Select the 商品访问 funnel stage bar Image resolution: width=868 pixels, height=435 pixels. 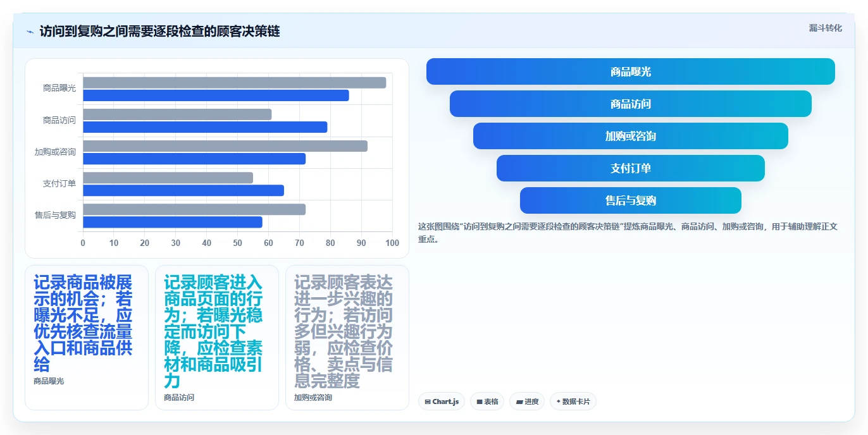click(x=630, y=104)
